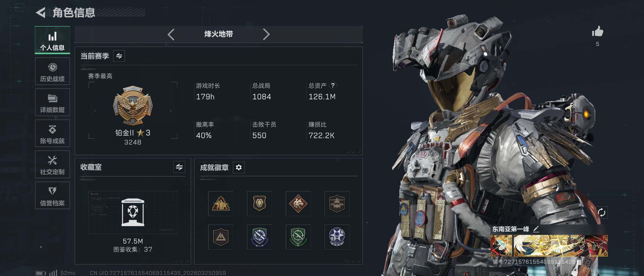Toggle the 收藏室 swap button
The height and width of the screenshot is (276, 644).
point(179,167)
